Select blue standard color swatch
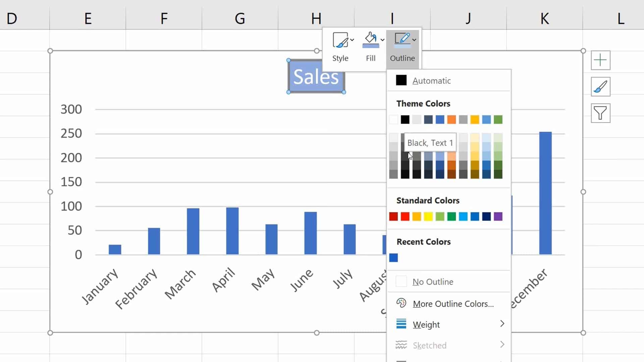Screen dimensions: 644x362 (475, 217)
